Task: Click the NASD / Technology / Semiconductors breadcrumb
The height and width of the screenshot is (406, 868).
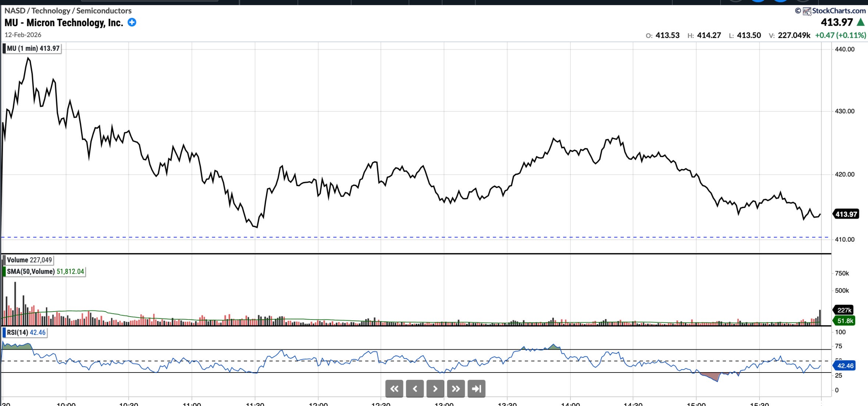Action: (68, 11)
